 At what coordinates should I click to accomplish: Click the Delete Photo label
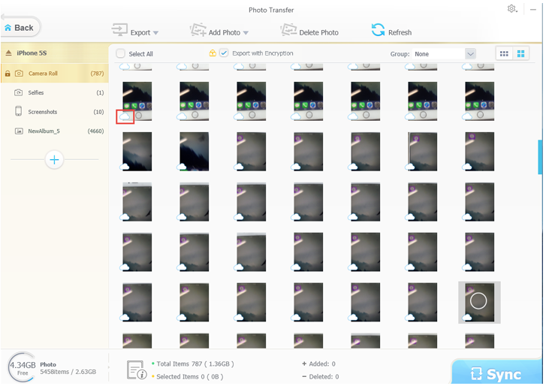click(318, 33)
